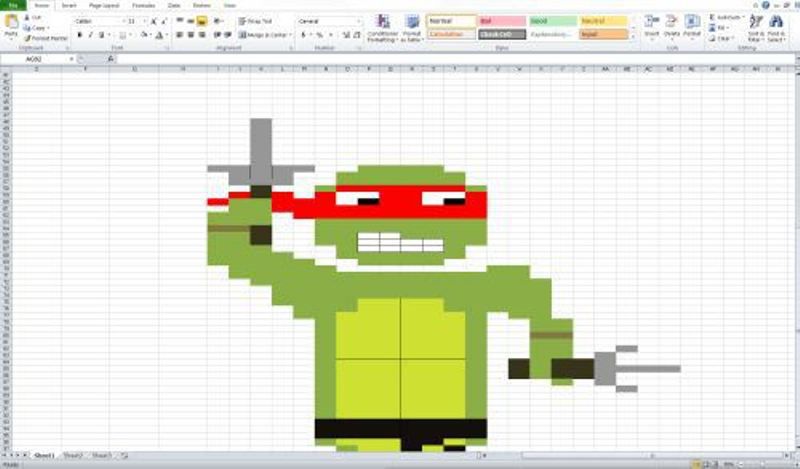Apply the Normal cell style
The image size is (800, 469).
pyautogui.click(x=451, y=21)
